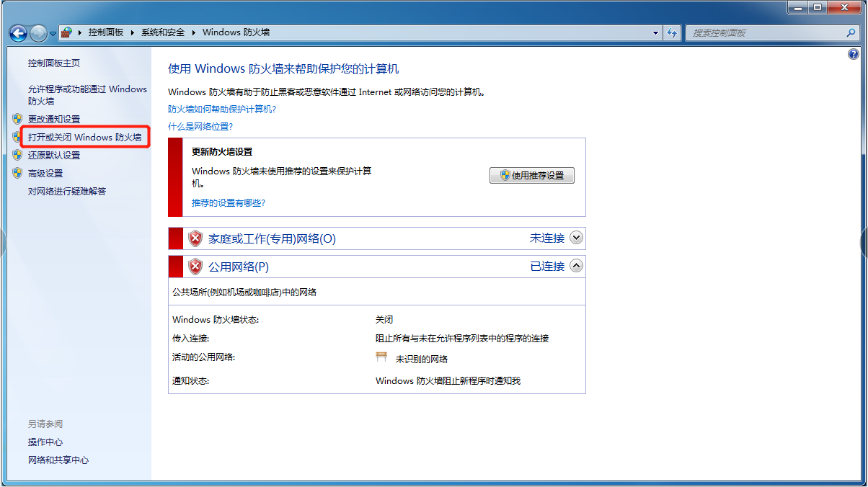
Task: Click into the 搜索控制面板 search field
Action: tap(764, 32)
